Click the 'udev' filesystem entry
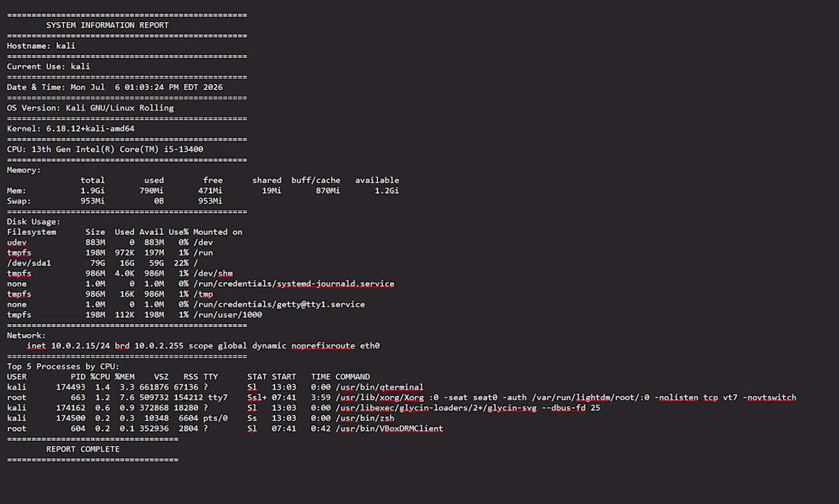 17,242
